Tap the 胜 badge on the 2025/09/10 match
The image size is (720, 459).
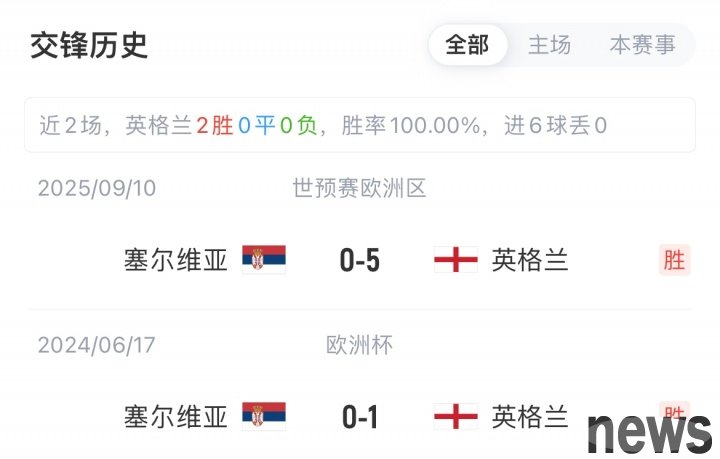pyautogui.click(x=675, y=260)
